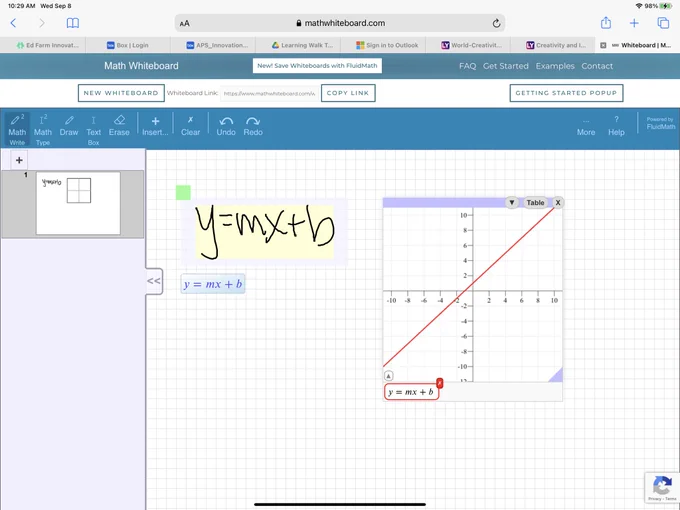Click the NEW WHITEBOARD button

121,93
